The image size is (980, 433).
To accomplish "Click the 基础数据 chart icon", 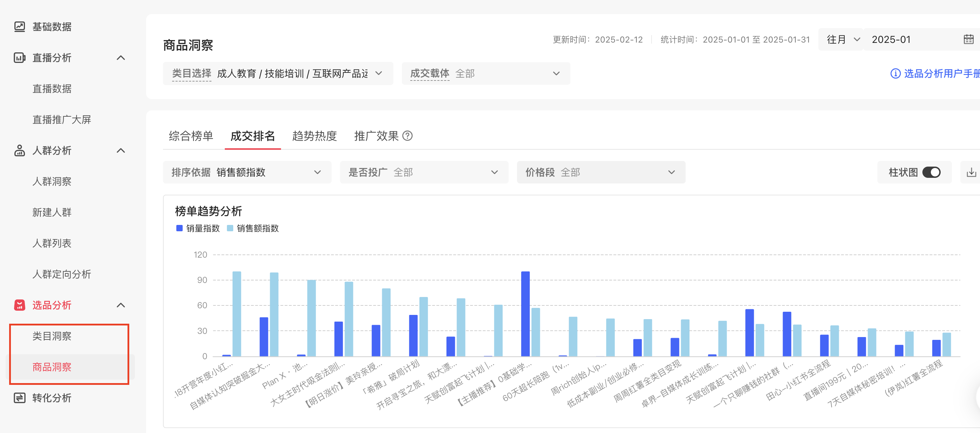I will pos(19,27).
